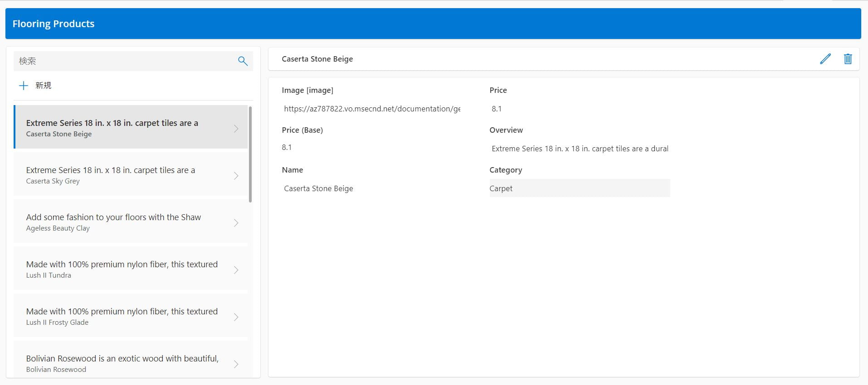Open chevron for Bolivian Rosewood item
This screenshot has width=868, height=385.
click(236, 364)
